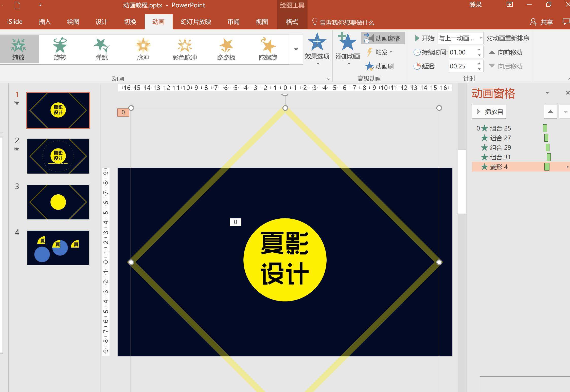Click the 共享 share button
The height and width of the screenshot is (392, 570).
pyautogui.click(x=542, y=22)
